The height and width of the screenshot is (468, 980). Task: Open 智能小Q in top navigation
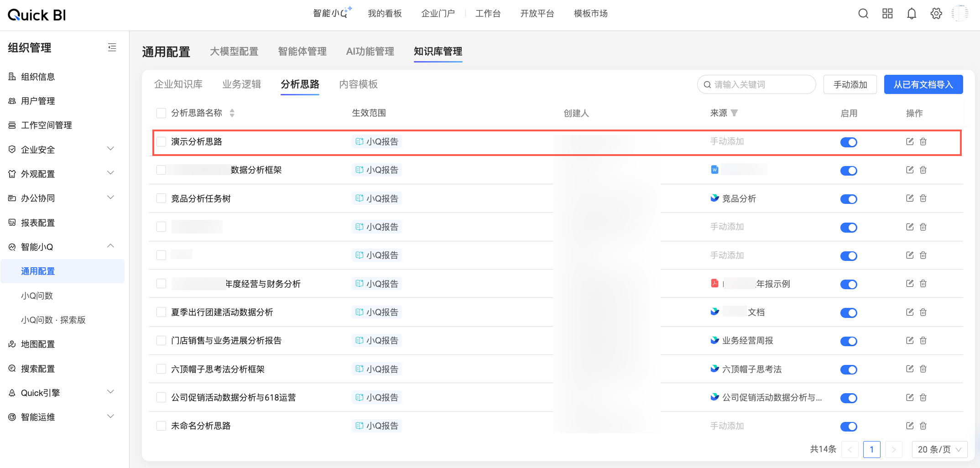tap(332, 13)
